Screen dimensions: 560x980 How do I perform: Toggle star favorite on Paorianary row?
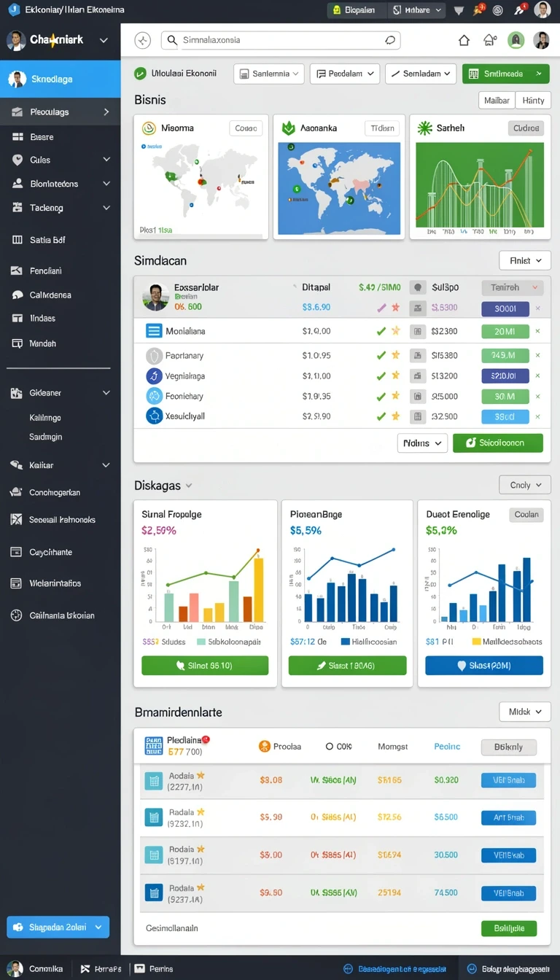396,355
